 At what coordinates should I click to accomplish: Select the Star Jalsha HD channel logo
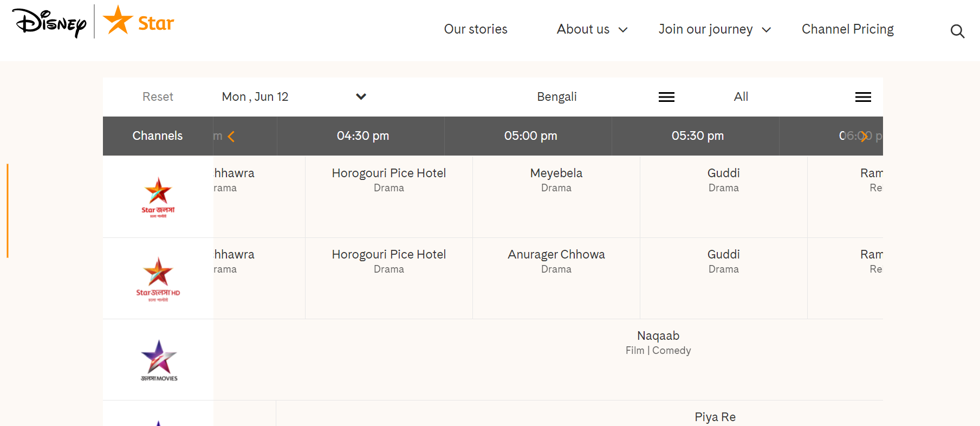(x=158, y=279)
